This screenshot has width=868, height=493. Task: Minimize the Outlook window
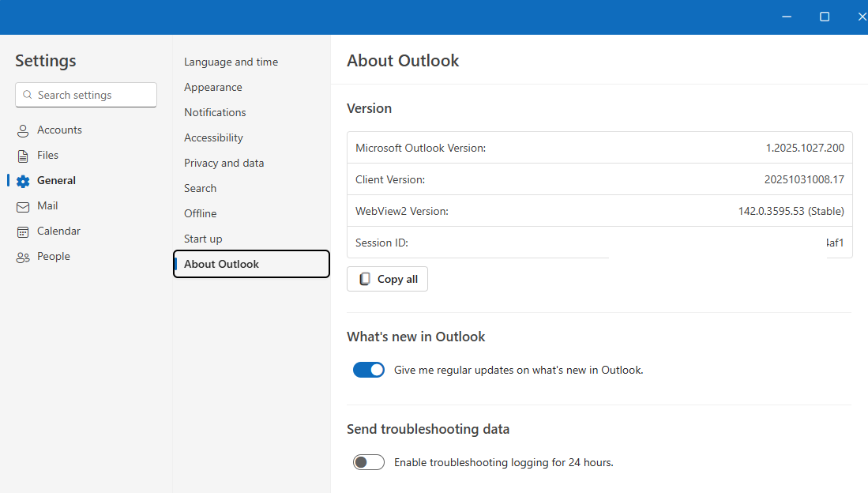[x=786, y=17]
